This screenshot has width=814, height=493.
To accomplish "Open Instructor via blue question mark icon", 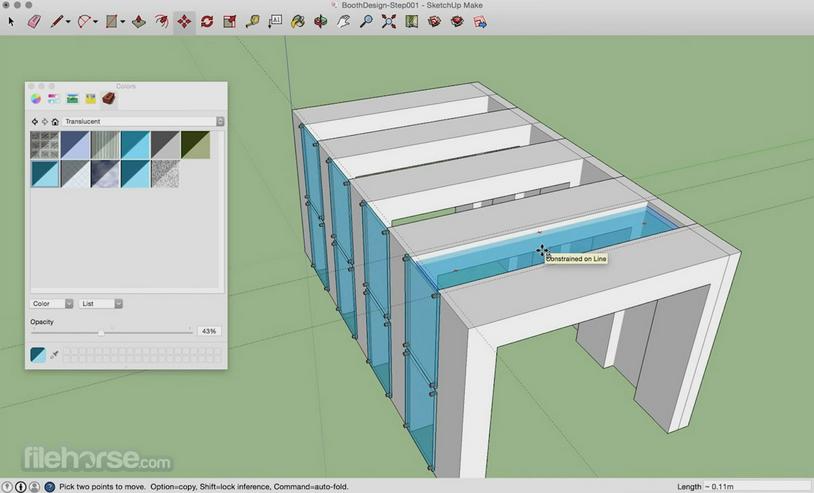I will (x=50, y=487).
